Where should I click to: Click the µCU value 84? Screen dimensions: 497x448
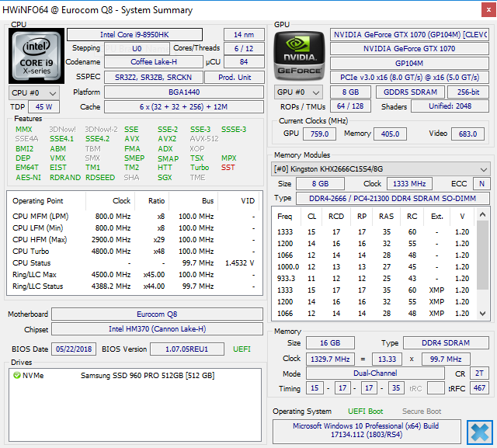(x=244, y=62)
